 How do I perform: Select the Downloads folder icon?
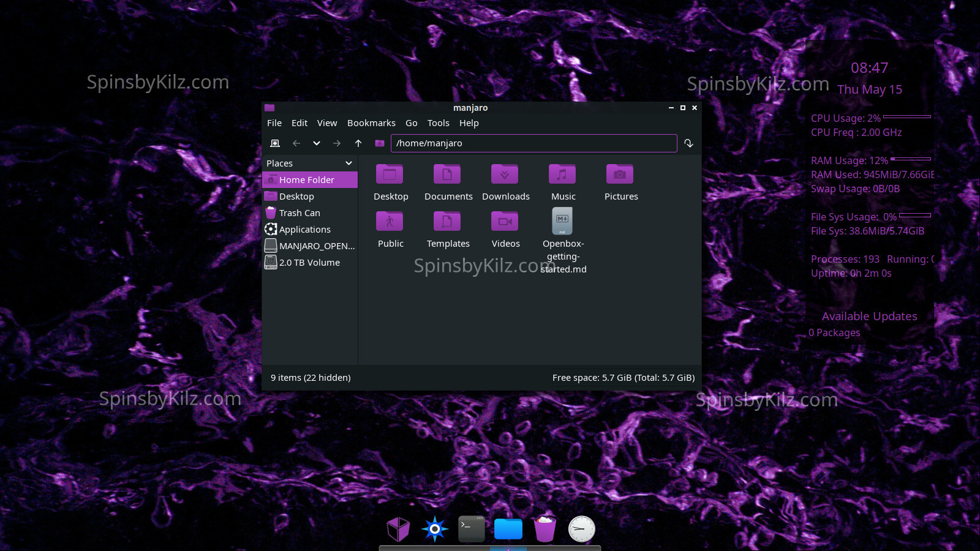[505, 174]
